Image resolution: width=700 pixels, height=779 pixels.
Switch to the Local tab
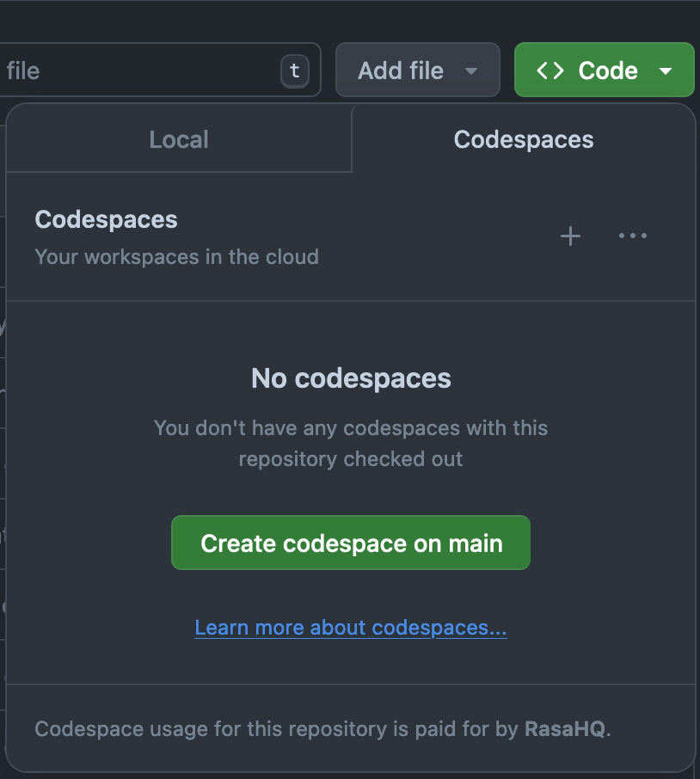178,139
